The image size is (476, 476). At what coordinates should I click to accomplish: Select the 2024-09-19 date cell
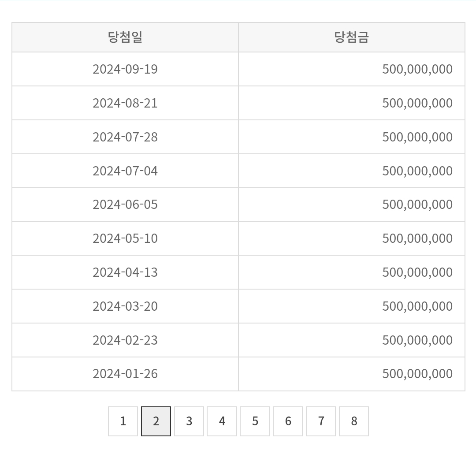[x=125, y=69]
